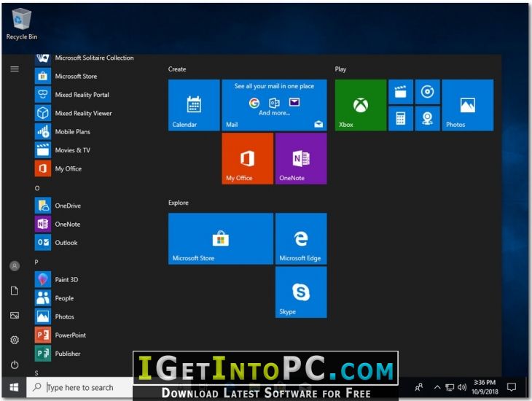The height and width of the screenshot is (401, 532).
Task: Open the Power options button
Action: coord(15,365)
